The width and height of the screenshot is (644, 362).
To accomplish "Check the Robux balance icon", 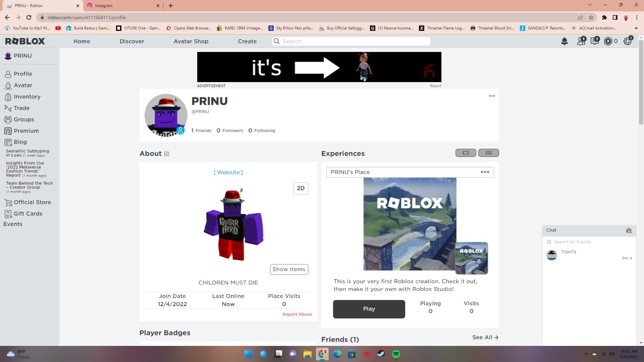I will [609, 41].
